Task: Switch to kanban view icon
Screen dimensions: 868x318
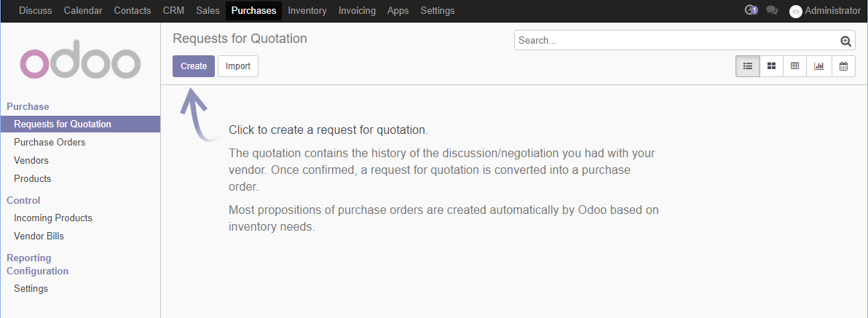Action: point(772,66)
